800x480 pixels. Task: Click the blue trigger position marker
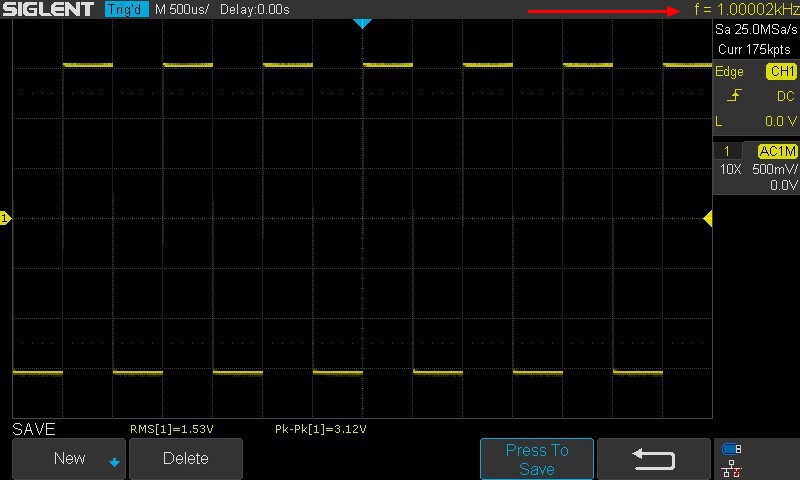point(362,23)
